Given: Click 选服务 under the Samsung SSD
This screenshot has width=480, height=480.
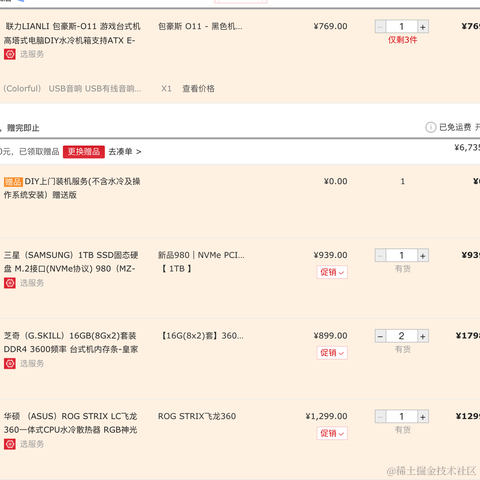Looking at the screenshot, I should pyautogui.click(x=32, y=283).
